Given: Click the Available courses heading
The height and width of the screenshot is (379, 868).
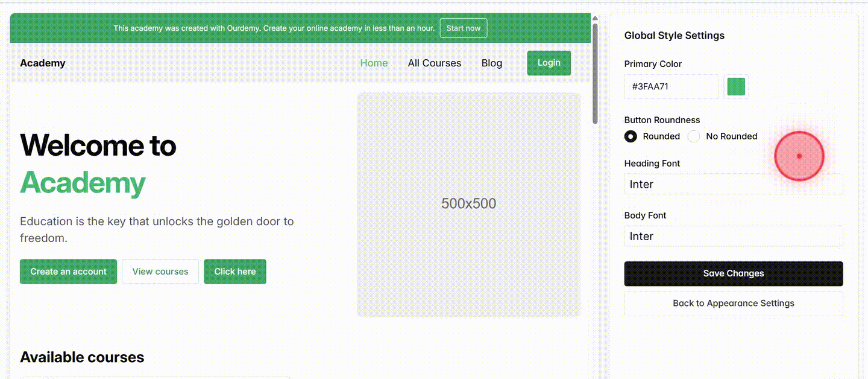Looking at the screenshot, I should (82, 357).
